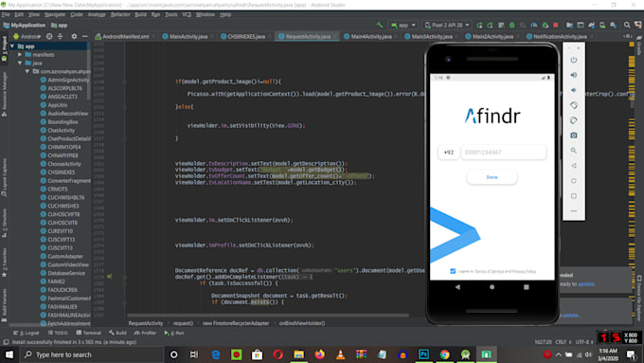Image resolution: width=644 pixels, height=363 pixels.
Task: Click the RequestActivity breadcrumb
Action: 146,323
